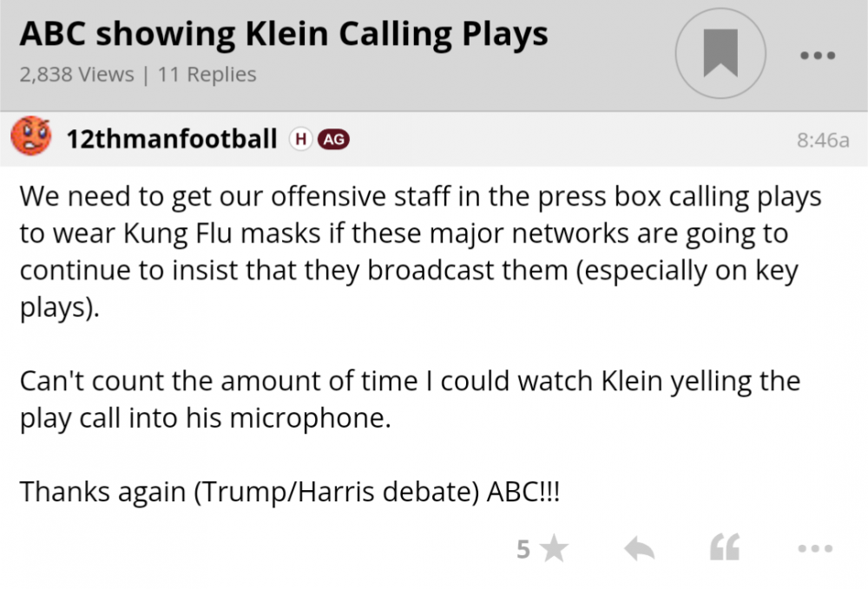Click the empty space in the post author row

tap(564, 139)
